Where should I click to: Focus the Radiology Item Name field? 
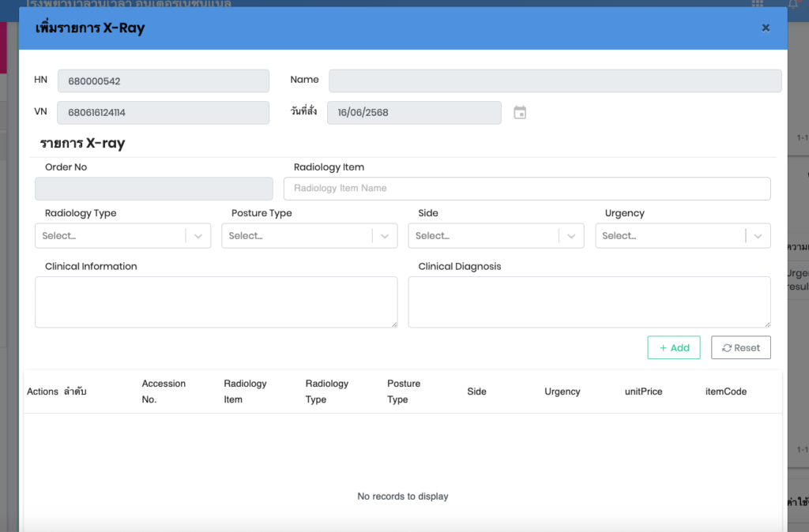(526, 189)
